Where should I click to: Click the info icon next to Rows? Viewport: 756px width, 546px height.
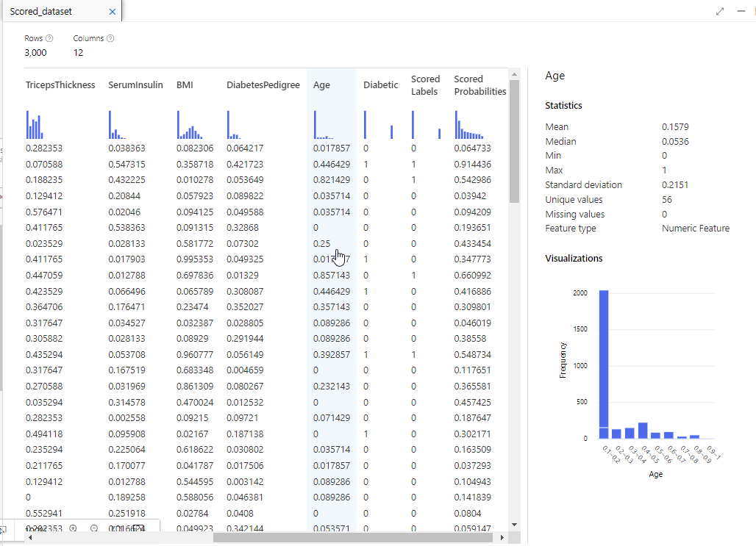click(x=49, y=38)
